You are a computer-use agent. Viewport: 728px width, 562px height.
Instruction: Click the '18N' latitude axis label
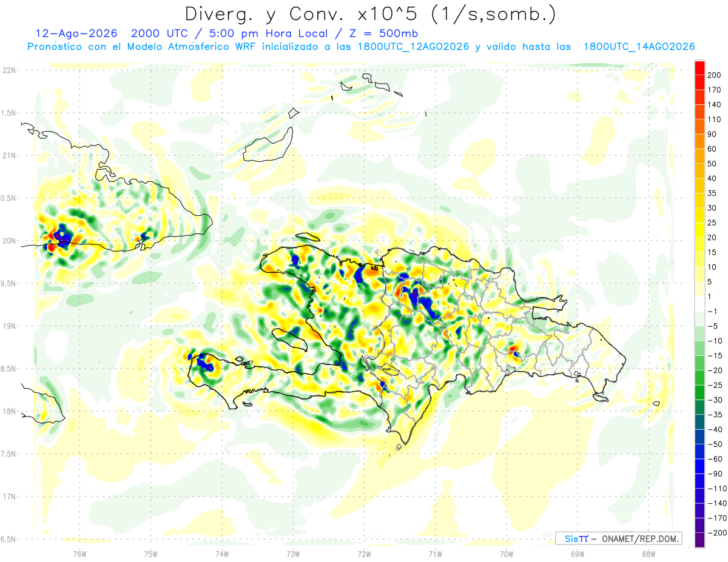tap(9, 411)
